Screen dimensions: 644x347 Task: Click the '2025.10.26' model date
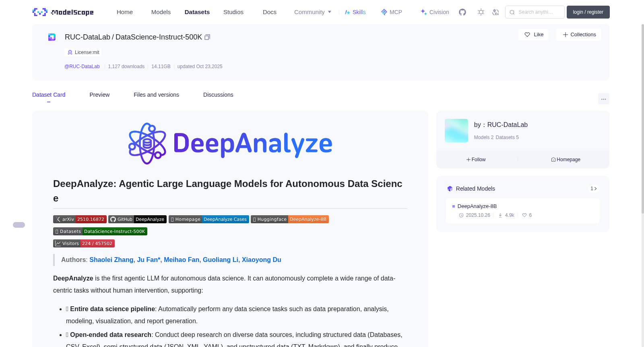pos(478,215)
